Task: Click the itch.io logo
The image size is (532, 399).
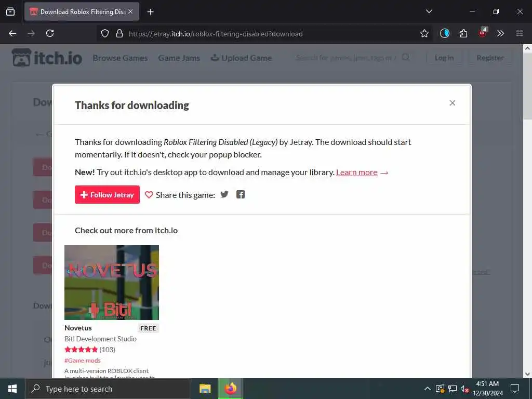Action: (47, 58)
